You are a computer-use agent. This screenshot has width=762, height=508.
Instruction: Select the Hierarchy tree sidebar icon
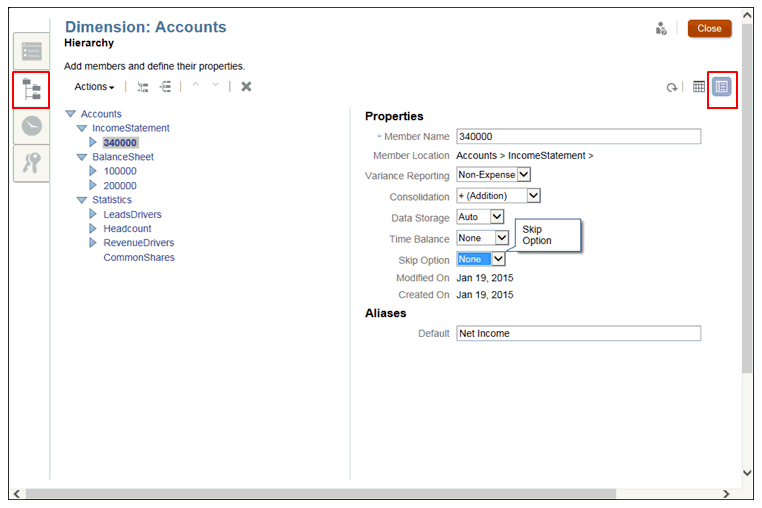point(32,89)
